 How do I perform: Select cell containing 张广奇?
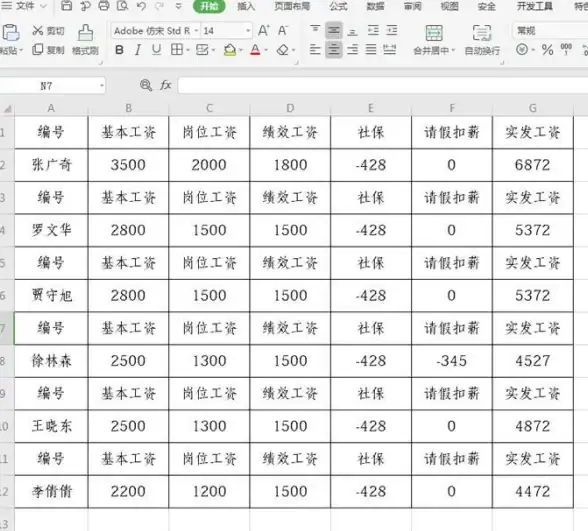(x=51, y=165)
